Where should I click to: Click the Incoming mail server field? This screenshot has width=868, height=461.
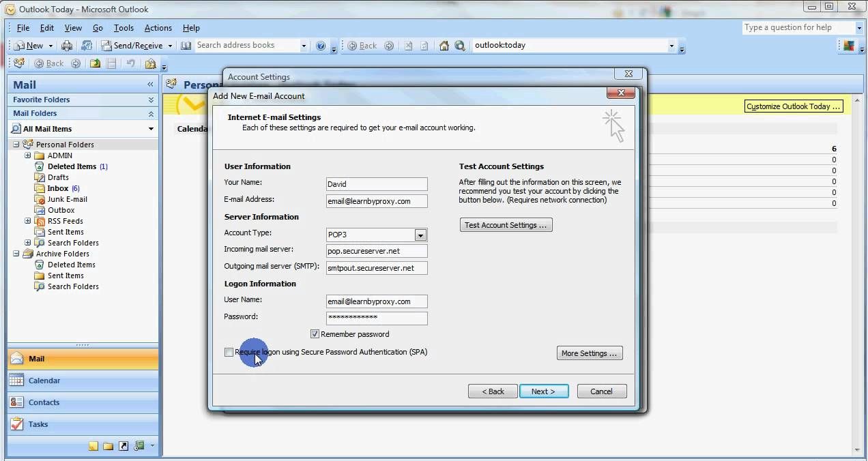pyautogui.click(x=377, y=251)
